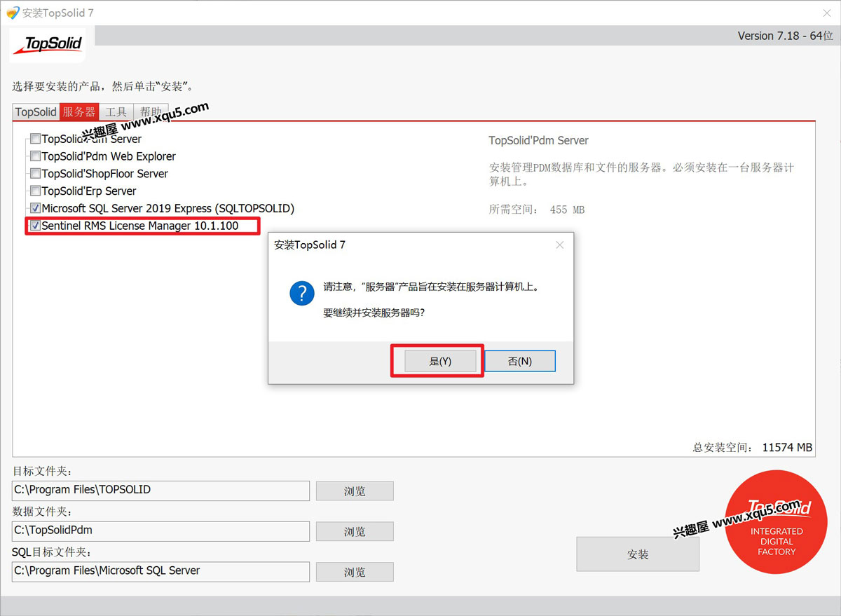Click the description text starting "安装管理PDM数据库"
841x616 pixels.
(x=641, y=174)
